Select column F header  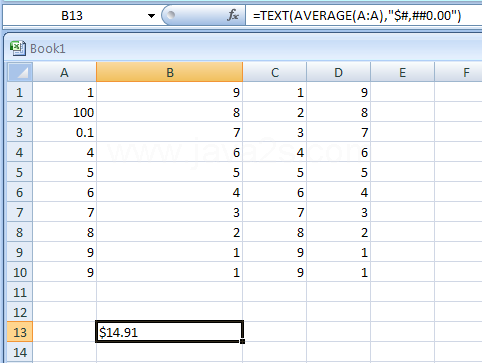click(x=459, y=72)
